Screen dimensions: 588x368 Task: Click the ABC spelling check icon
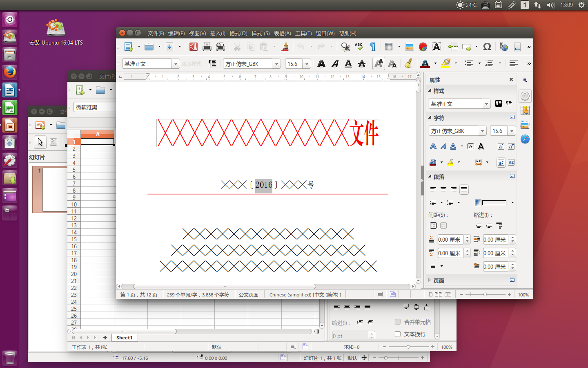pyautogui.click(x=359, y=47)
